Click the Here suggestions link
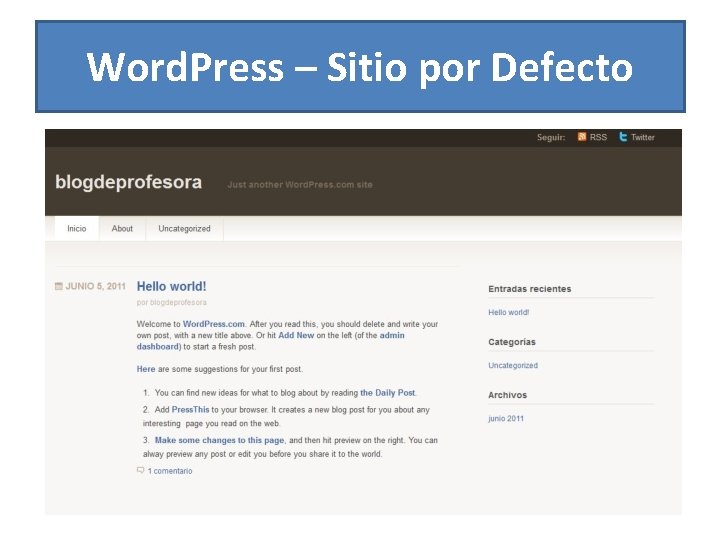 [146, 369]
